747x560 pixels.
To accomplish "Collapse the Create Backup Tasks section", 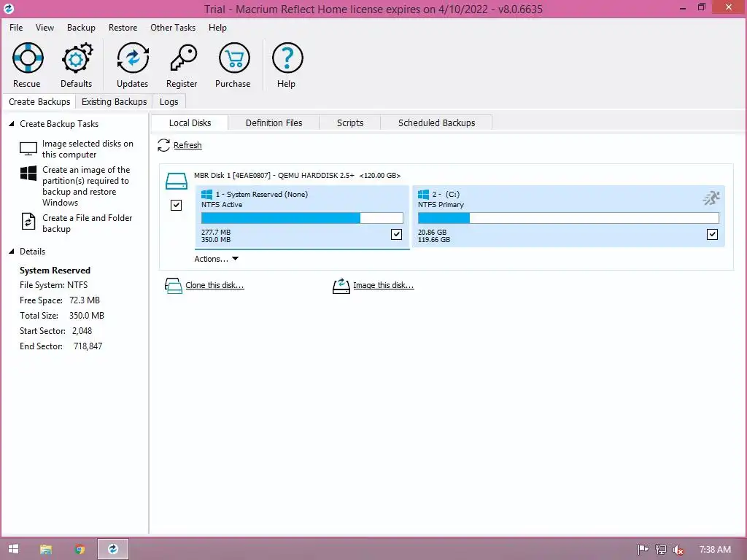I will coord(12,124).
